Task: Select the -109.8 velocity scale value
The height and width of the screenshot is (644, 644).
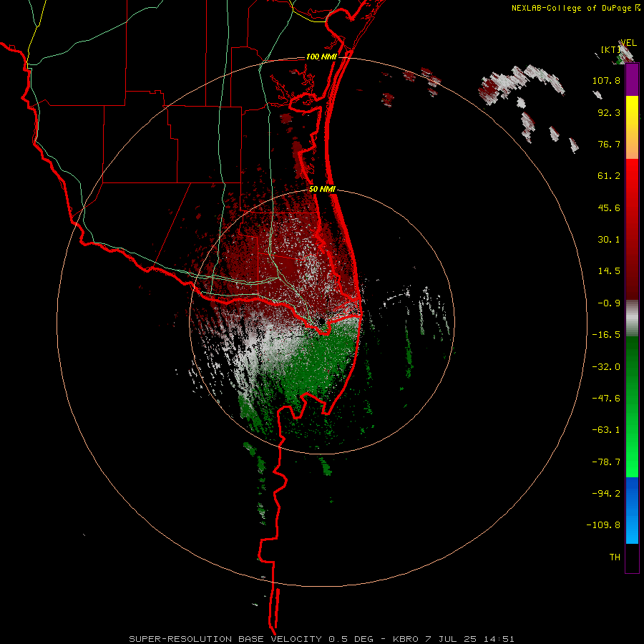Action: (x=603, y=525)
